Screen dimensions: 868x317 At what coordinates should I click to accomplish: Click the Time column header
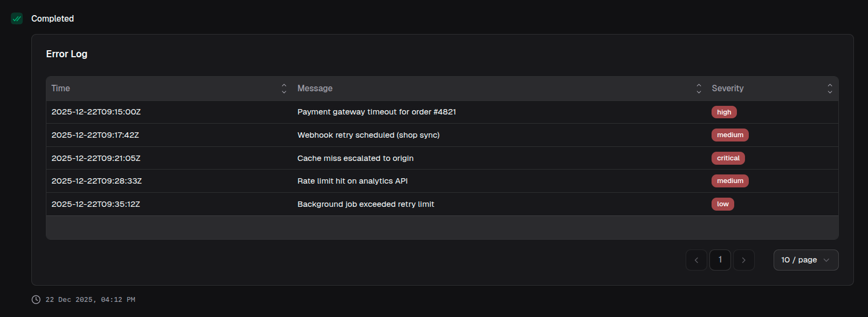pos(61,89)
